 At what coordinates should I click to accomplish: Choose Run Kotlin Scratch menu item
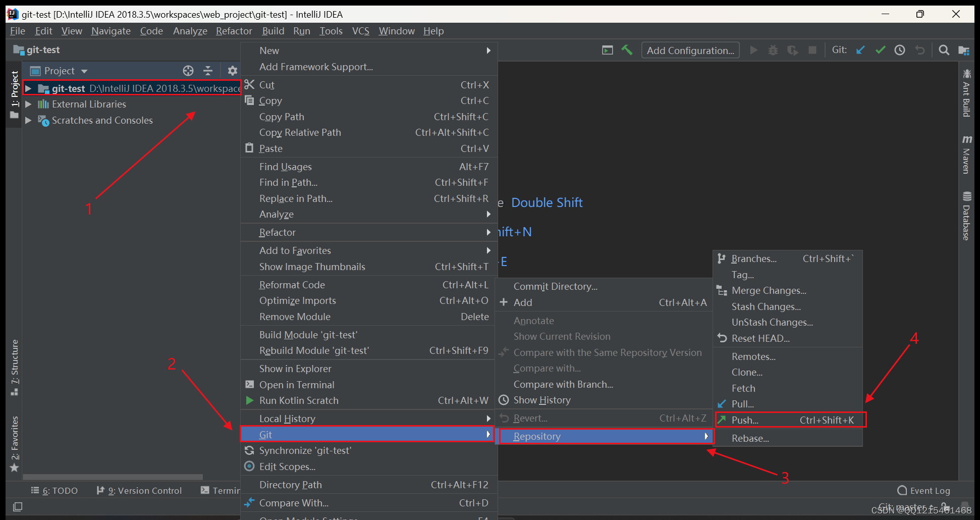point(369,400)
